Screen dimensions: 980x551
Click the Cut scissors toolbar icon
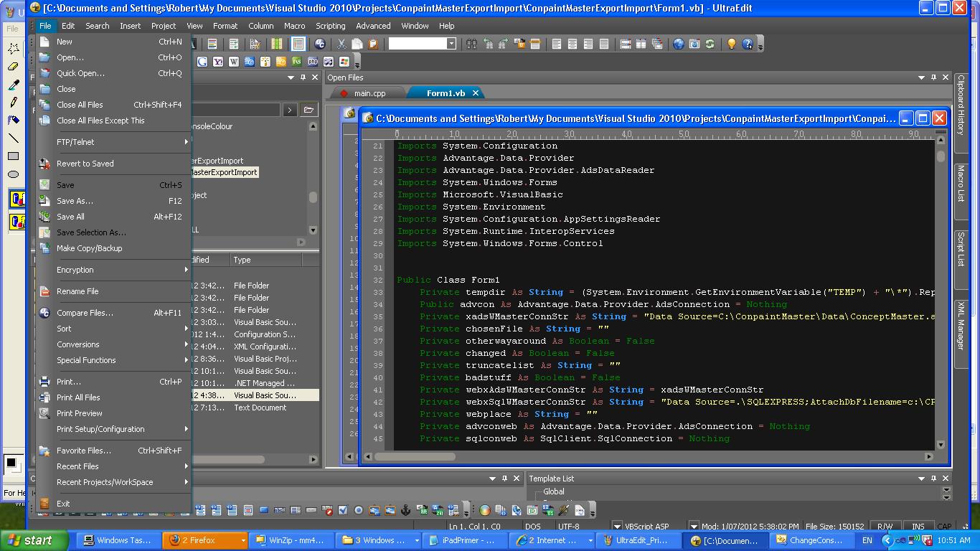coord(341,44)
